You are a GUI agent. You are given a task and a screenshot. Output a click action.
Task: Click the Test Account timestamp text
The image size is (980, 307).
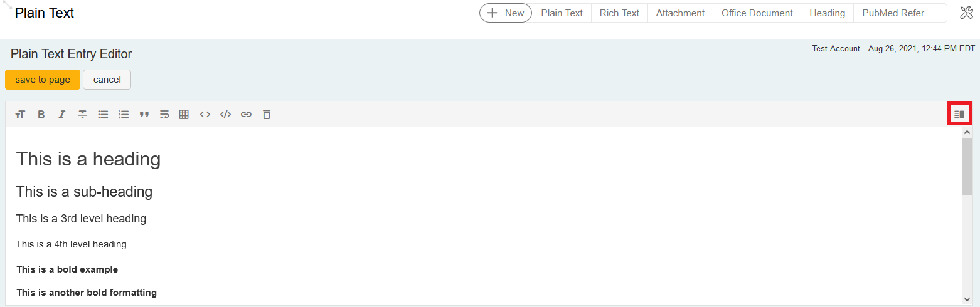(893, 48)
